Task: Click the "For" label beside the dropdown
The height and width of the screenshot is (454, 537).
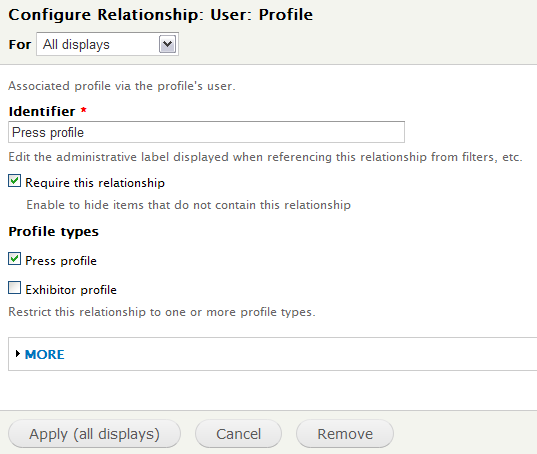Action: coord(20,45)
